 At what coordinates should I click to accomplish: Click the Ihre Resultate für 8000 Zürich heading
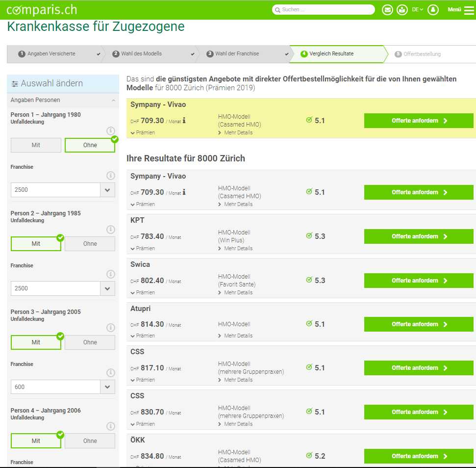coord(186,158)
